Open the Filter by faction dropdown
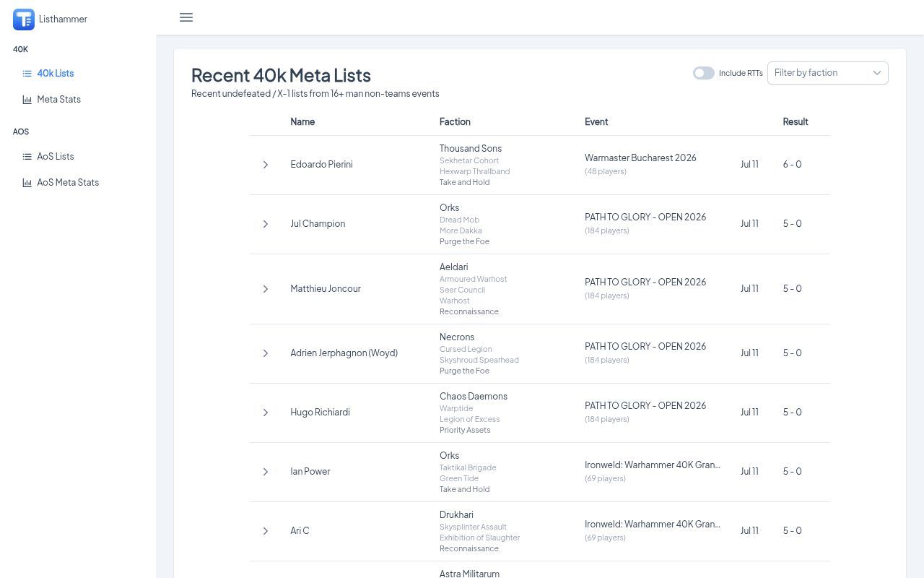Viewport: 924px width, 578px height. (828, 73)
